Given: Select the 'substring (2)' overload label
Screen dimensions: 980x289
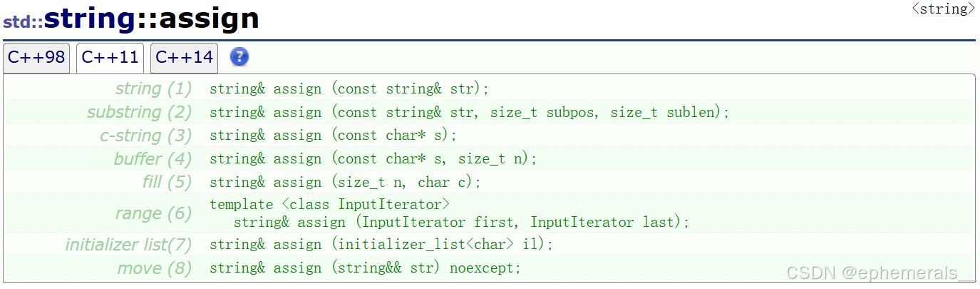Looking at the screenshot, I should (139, 113).
